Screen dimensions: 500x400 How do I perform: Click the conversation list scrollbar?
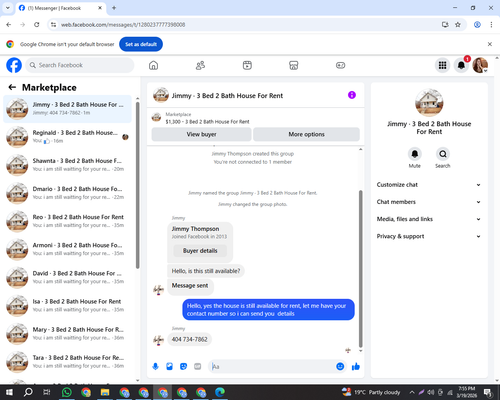coord(137,185)
